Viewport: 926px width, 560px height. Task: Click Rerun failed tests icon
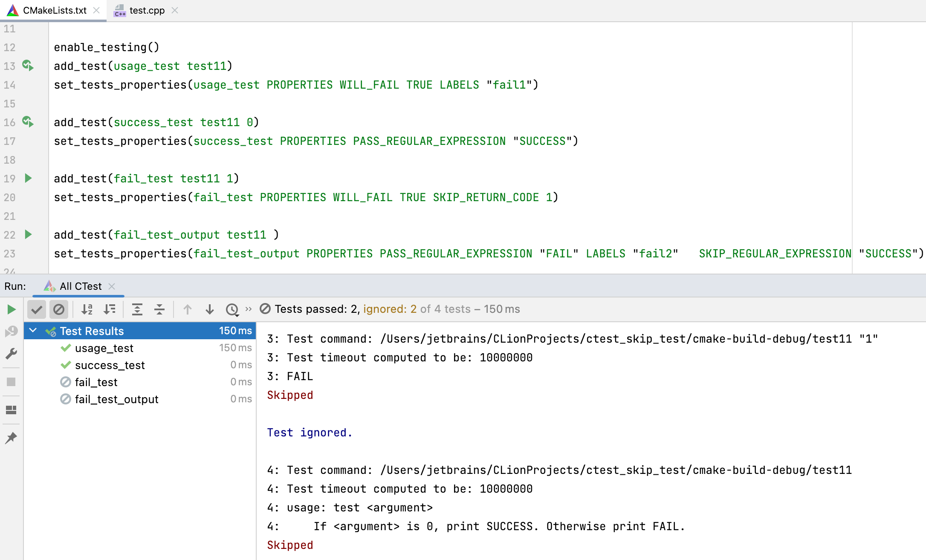pyautogui.click(x=12, y=332)
